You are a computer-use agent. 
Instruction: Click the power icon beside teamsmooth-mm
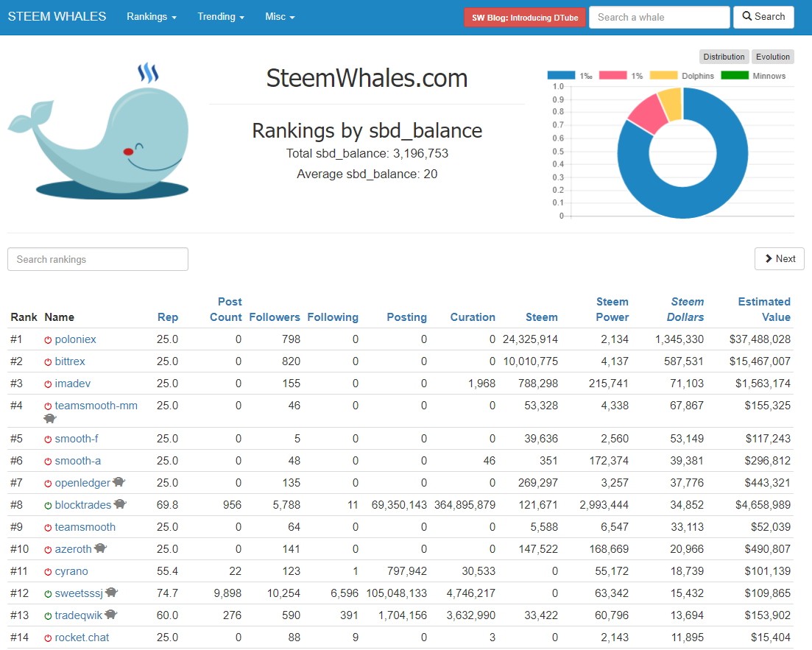coord(48,406)
